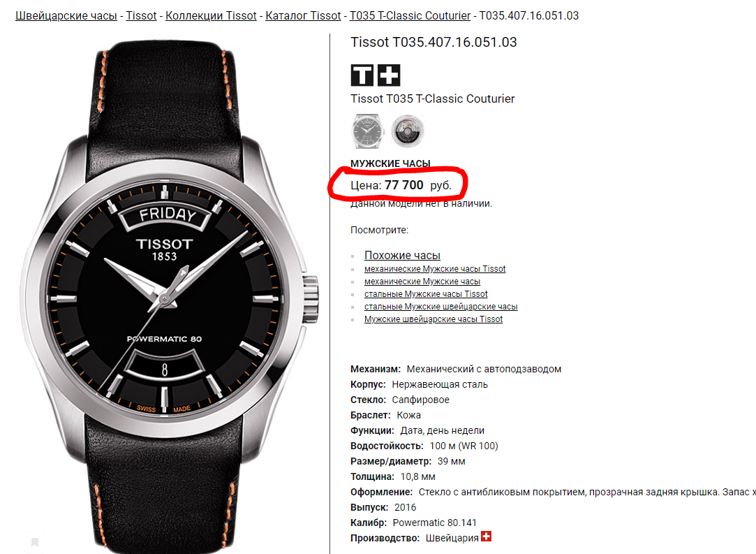
Task: Open T035 T-Classic Couturier breadcrumb link
Action: pos(410,16)
